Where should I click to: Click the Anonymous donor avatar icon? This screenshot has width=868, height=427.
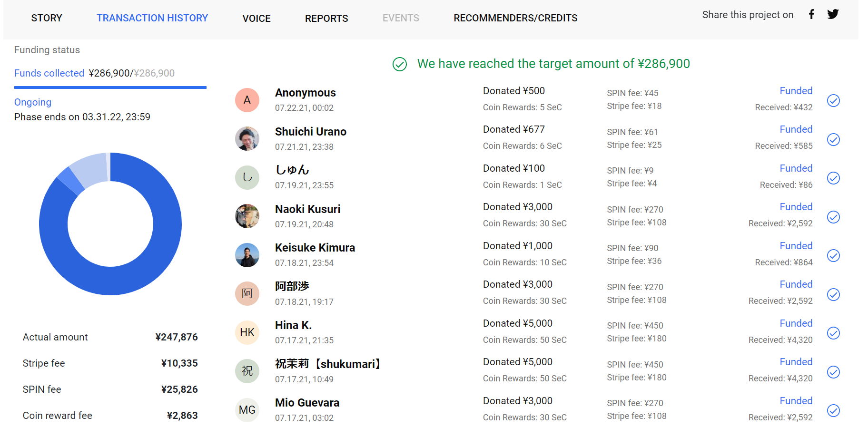pos(247,100)
